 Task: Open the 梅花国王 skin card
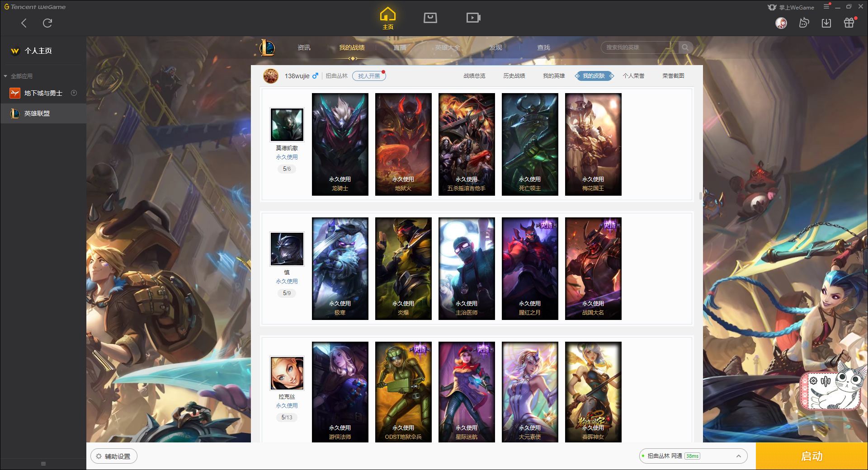click(593, 144)
